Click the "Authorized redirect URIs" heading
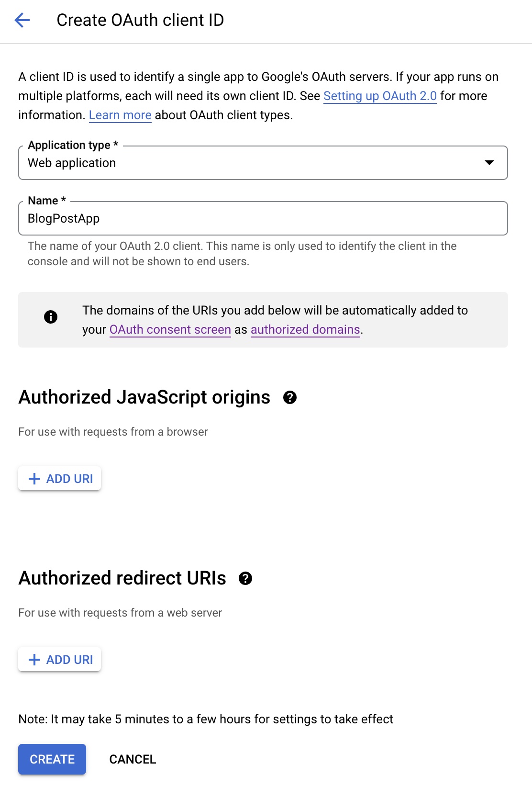The height and width of the screenshot is (787, 532). click(x=122, y=578)
